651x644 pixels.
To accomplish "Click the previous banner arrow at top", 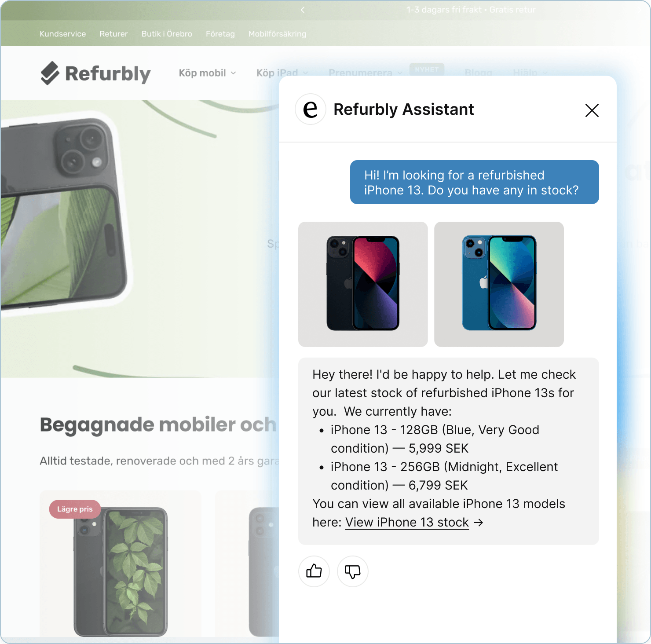I will [x=303, y=10].
